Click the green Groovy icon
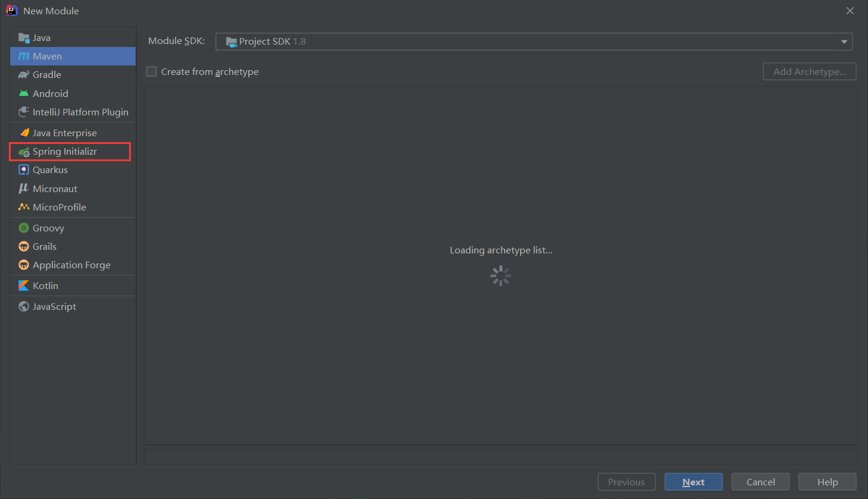The width and height of the screenshot is (868, 499). tap(24, 228)
